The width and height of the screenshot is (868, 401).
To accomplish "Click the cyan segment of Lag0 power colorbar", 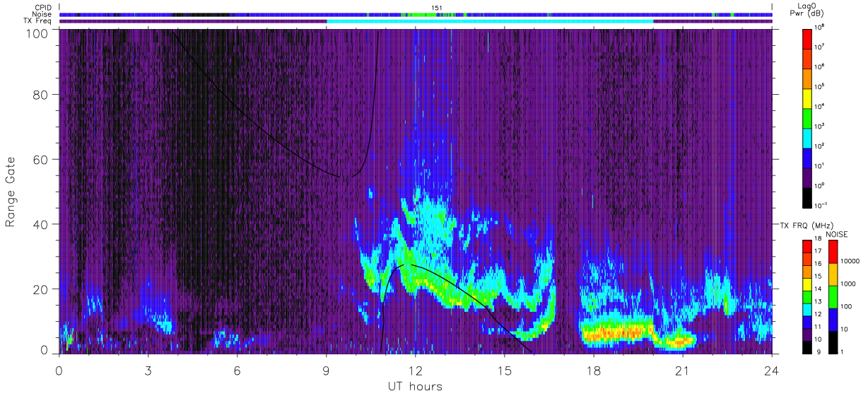I will (x=808, y=137).
